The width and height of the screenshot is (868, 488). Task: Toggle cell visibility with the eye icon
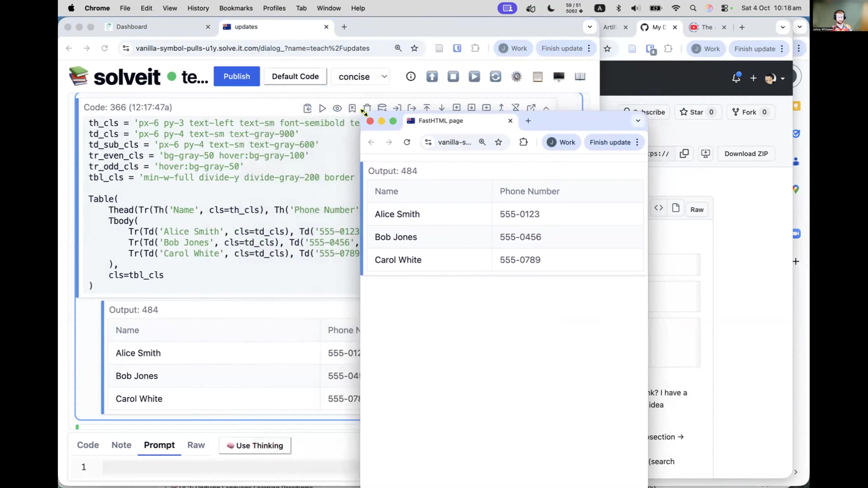click(337, 108)
